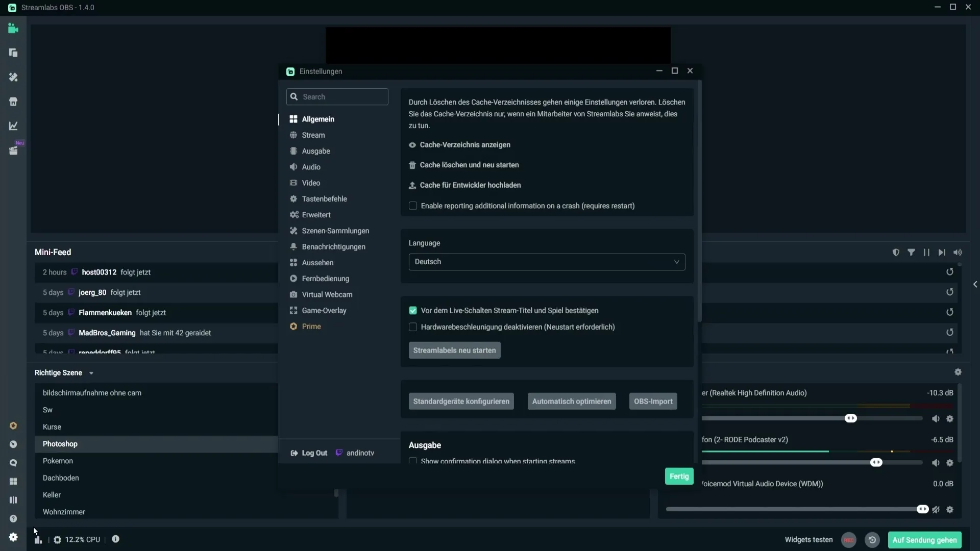Click the stacked-pages layout tab icon in sidebar
This screenshot has width=980, height=551.
13,53
